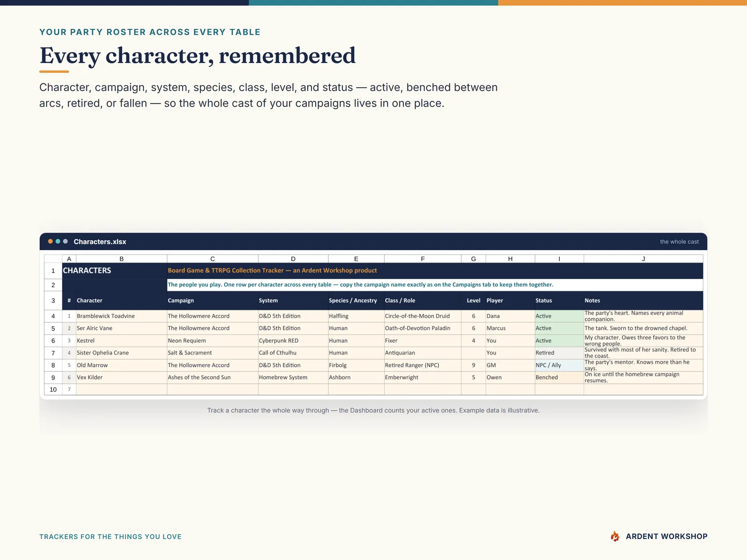Click the NPC / Ally status cell
Viewport: 747px width, 560px height.
pos(559,365)
